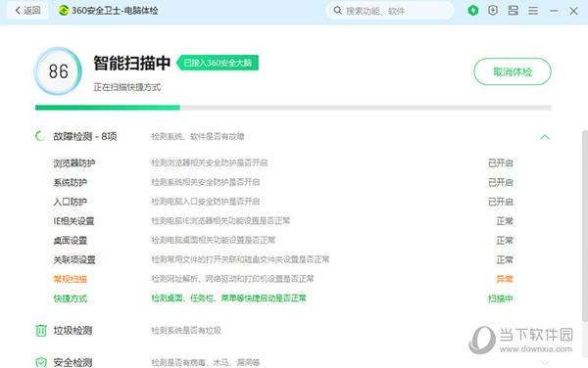Viewport: 588px width, 368px height.
Task: Click the green scan progress bar
Action: click(108, 108)
